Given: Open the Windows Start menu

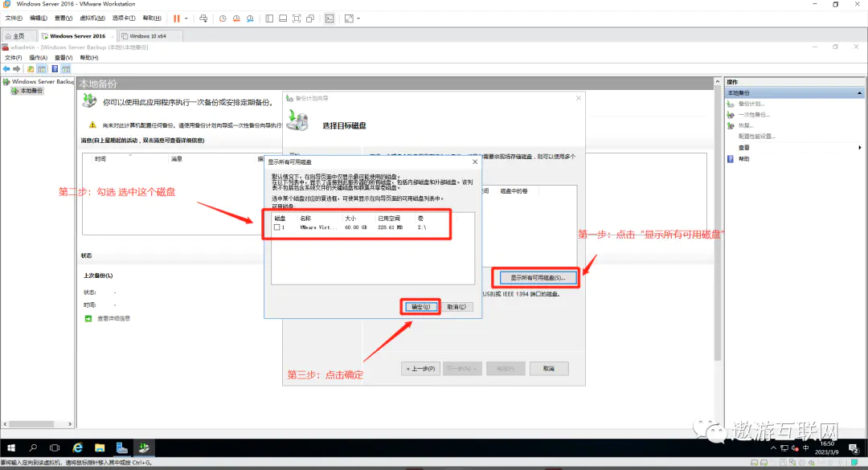Looking at the screenshot, I should click(11, 448).
